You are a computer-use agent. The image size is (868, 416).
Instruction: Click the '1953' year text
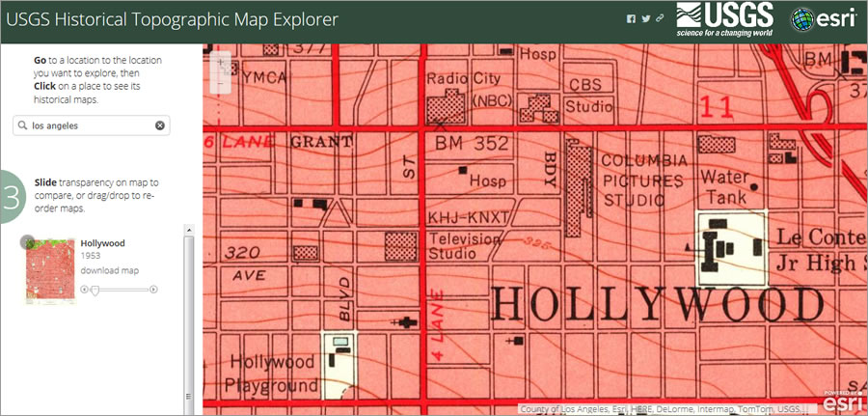[x=90, y=257]
